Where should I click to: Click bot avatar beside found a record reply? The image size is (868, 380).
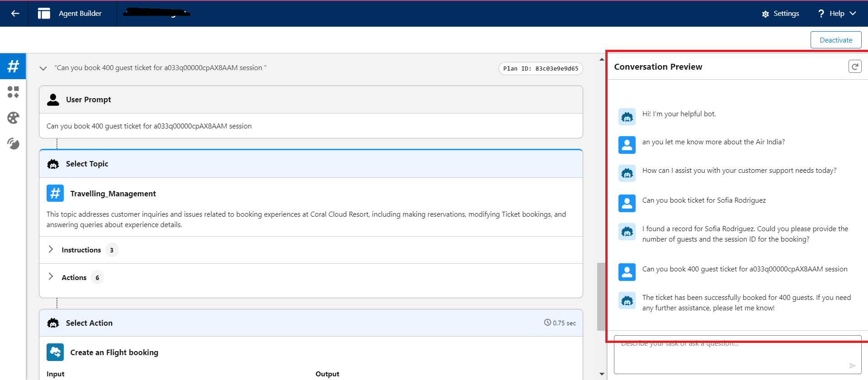pos(627,232)
